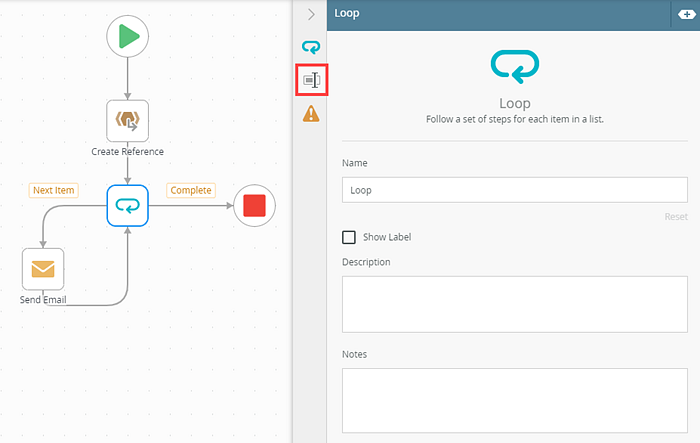The width and height of the screenshot is (700, 443).
Task: Click the Next Item outcome label
Action: tap(54, 190)
